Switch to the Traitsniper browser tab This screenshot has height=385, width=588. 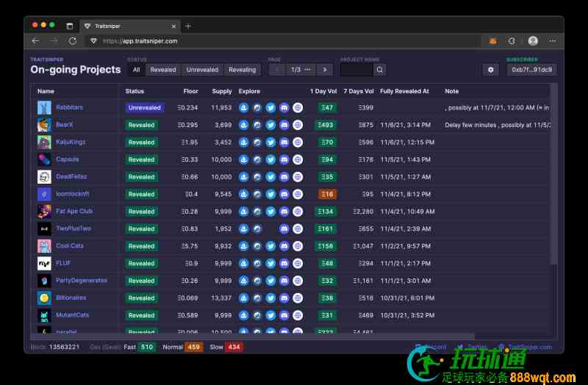130,26
